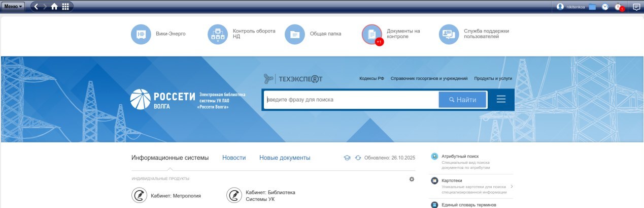Open the Служба поддержки пользователей link
Image resolution: width=644 pixels, height=208 pixels.
point(486,34)
